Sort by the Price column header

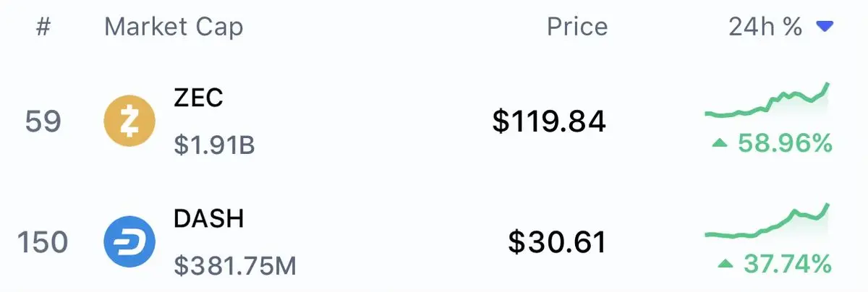(x=577, y=27)
